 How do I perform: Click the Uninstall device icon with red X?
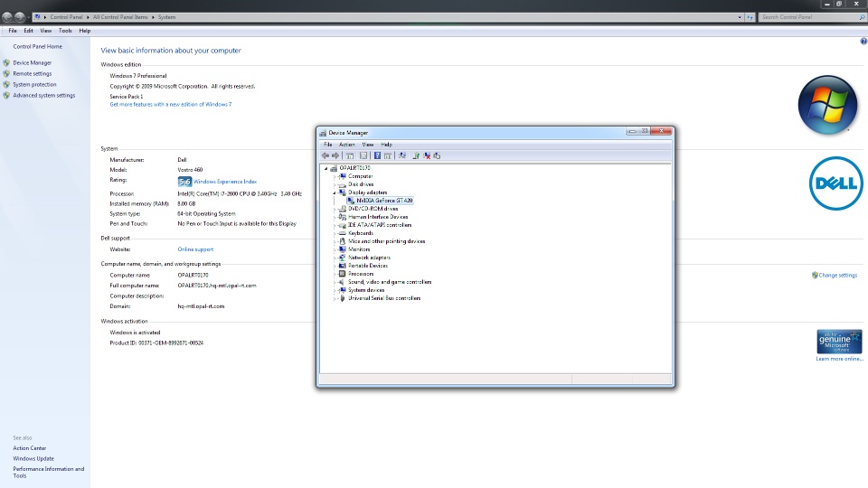[x=427, y=156]
